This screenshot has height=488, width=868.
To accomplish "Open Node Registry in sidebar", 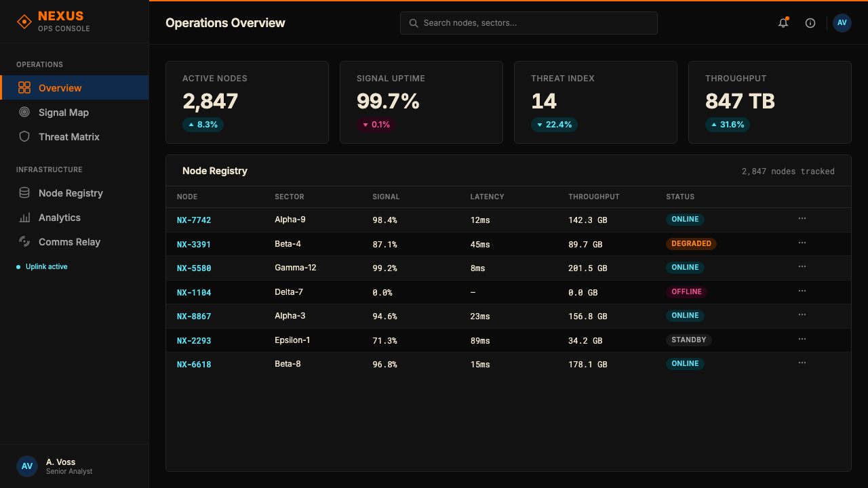I will coord(75,192).
